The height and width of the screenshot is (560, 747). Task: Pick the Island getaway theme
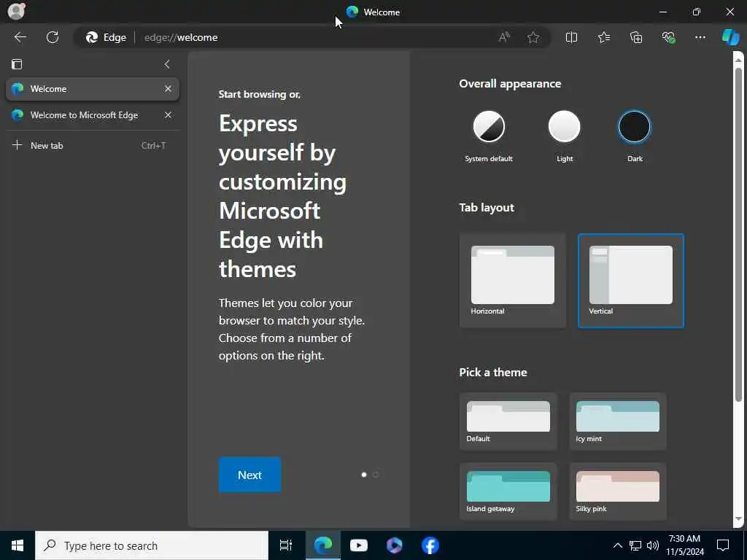(508, 491)
